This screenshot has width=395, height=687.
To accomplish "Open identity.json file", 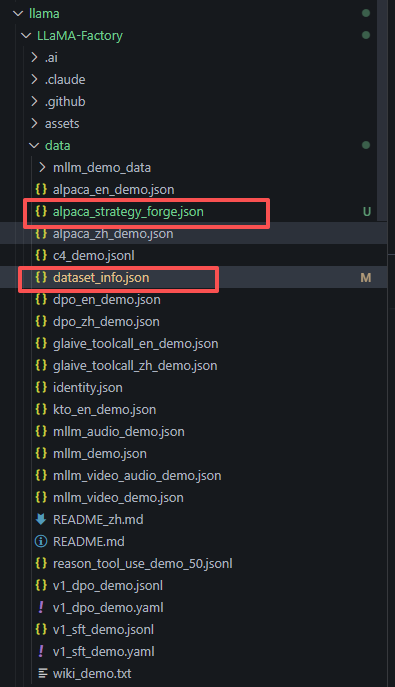I will pyautogui.click(x=88, y=387).
